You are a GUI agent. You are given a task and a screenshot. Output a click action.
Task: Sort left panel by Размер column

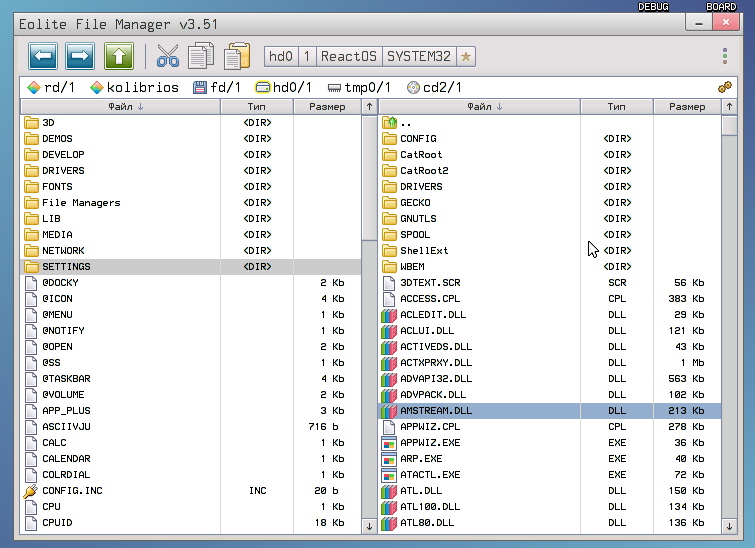[327, 106]
